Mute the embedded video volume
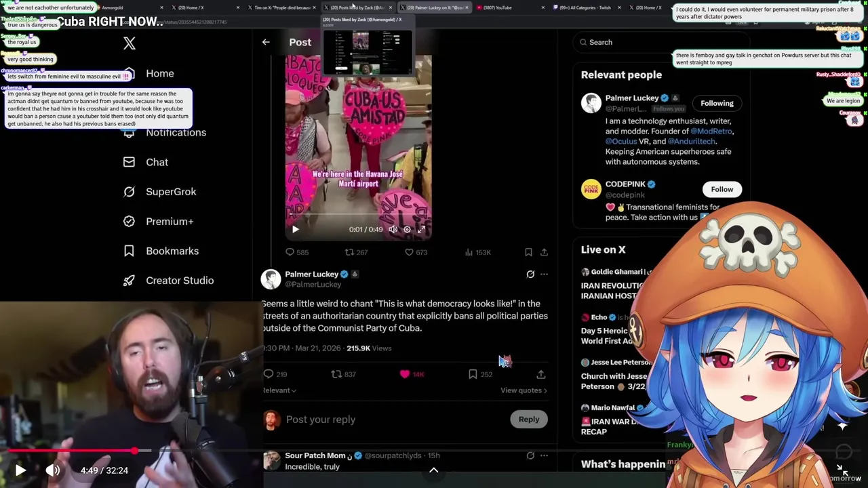 [393, 230]
